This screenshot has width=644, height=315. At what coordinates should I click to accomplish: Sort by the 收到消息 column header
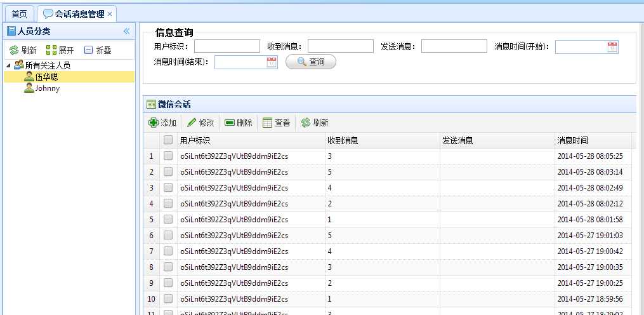point(383,140)
